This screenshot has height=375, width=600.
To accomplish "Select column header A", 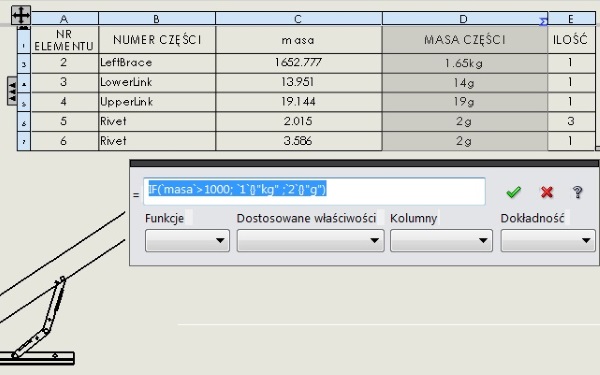I will pos(64,19).
